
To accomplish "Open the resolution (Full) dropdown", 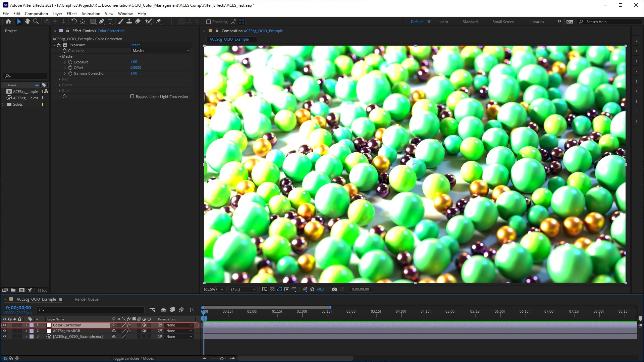I will (243, 289).
